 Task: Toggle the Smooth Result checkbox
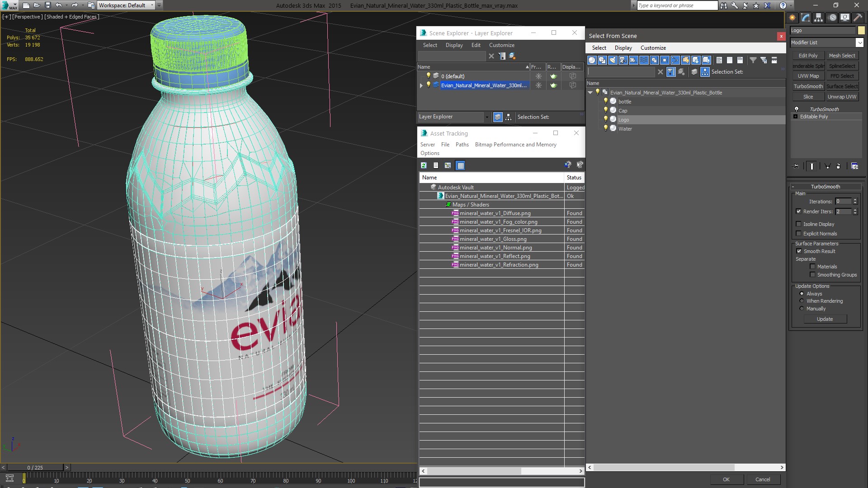(799, 251)
